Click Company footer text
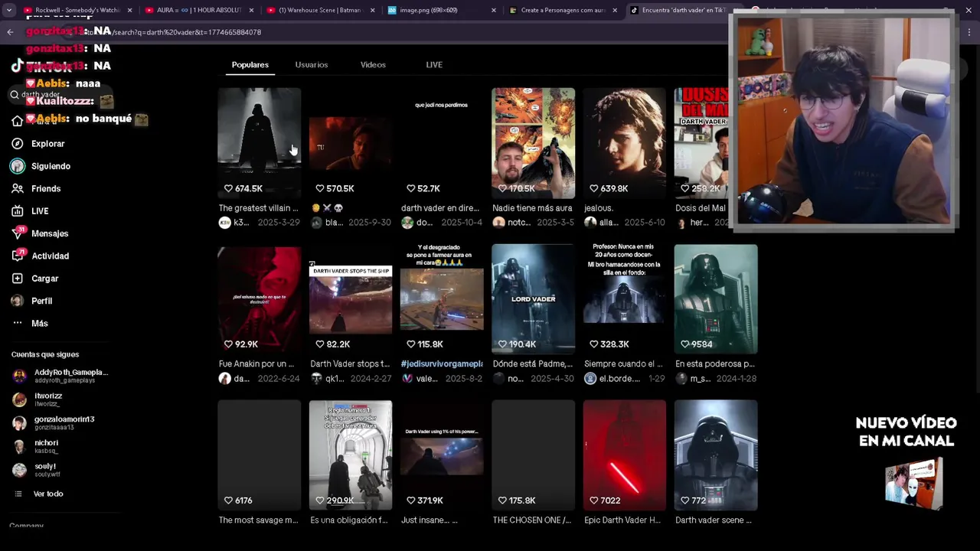Screen dimensions: 980x551 point(26,526)
